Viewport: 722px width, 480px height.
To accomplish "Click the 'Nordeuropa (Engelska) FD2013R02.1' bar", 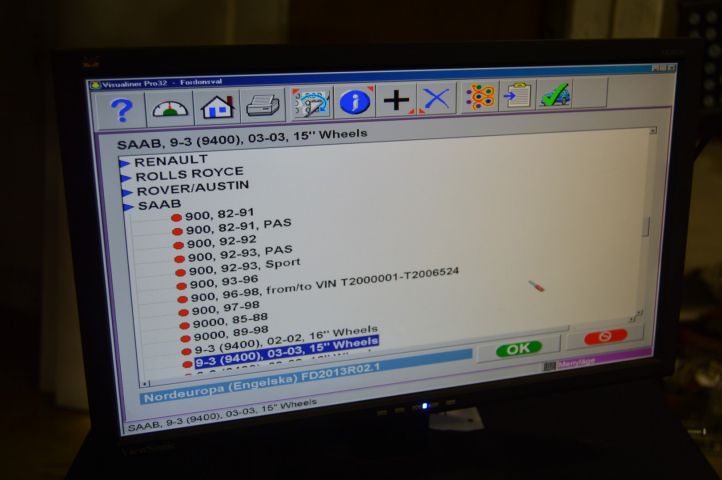I will 306,376.
